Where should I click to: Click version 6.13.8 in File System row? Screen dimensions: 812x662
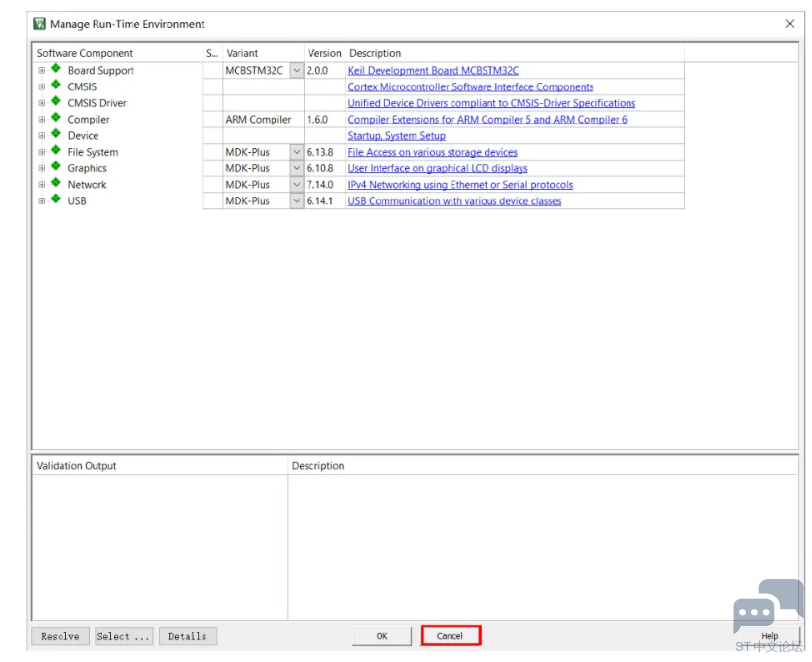320,152
